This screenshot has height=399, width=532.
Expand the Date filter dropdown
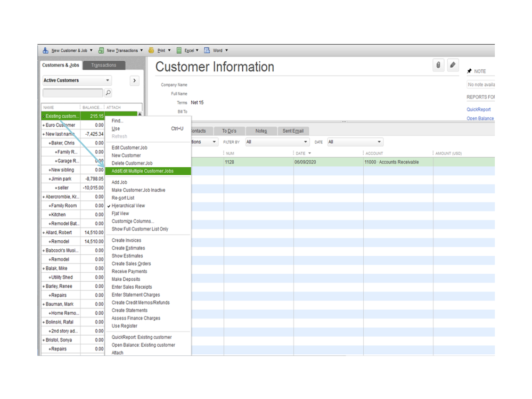tap(355, 142)
